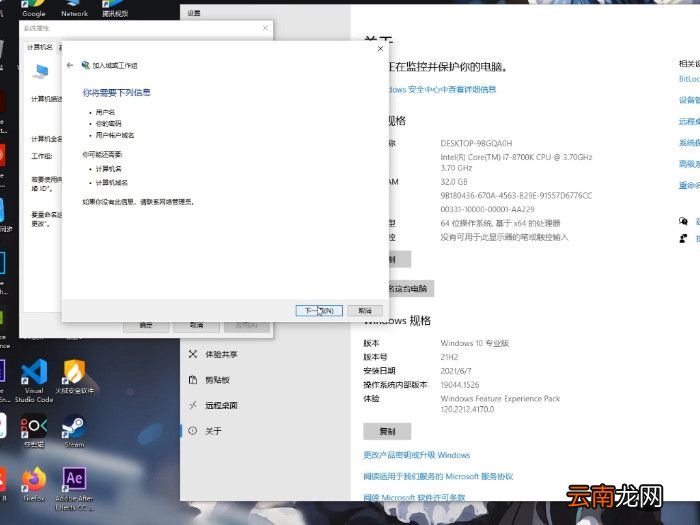Select the OS build value 19044.1526
Image resolution: width=700 pixels, height=525 pixels.
tap(460, 384)
